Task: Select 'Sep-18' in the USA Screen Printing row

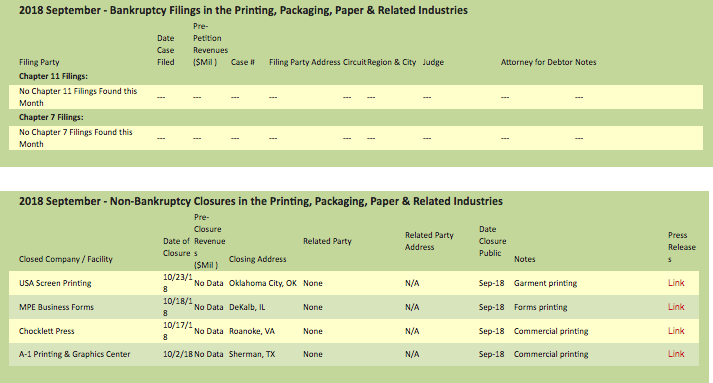Action: (x=492, y=283)
